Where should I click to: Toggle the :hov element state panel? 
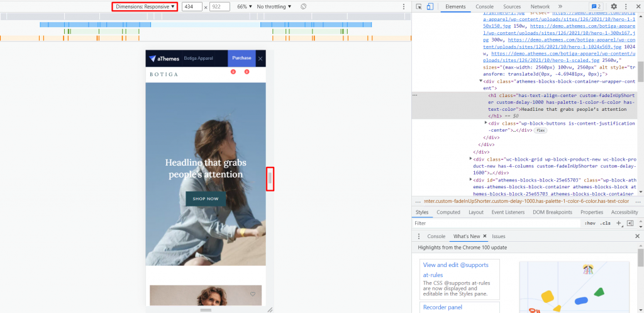pyautogui.click(x=590, y=223)
